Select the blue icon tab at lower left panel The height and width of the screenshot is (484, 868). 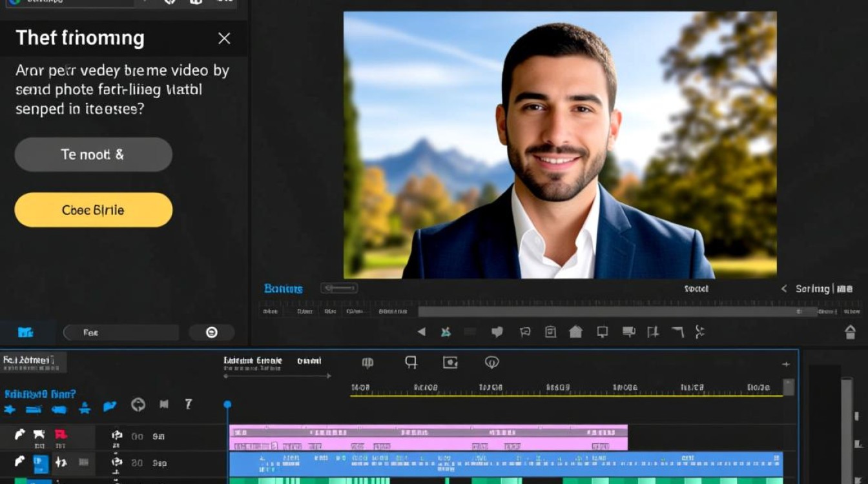(25, 332)
